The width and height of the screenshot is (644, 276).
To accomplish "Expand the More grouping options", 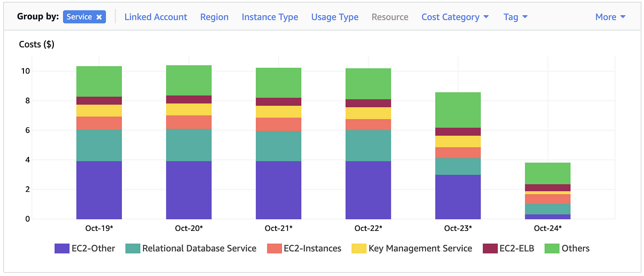I will 610,17.
